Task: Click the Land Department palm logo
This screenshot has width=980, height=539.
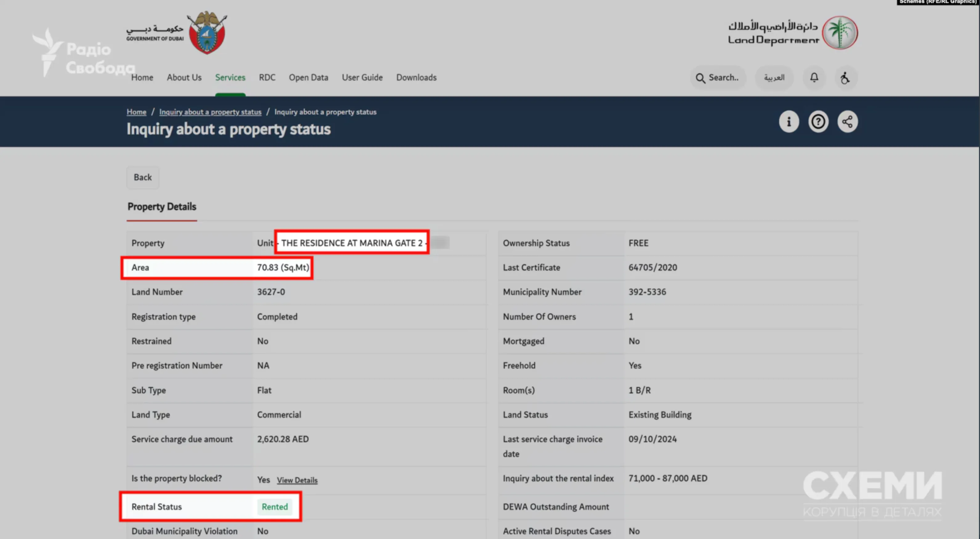Action: pos(840,32)
